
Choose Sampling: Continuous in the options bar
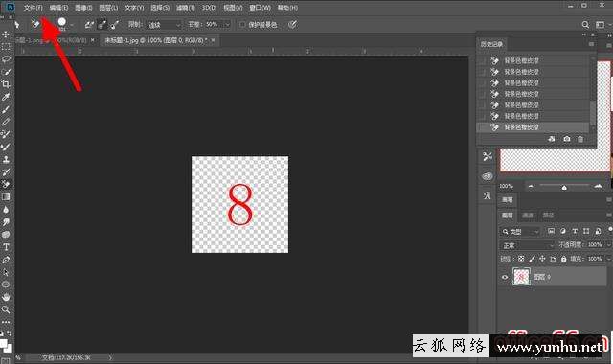point(89,25)
